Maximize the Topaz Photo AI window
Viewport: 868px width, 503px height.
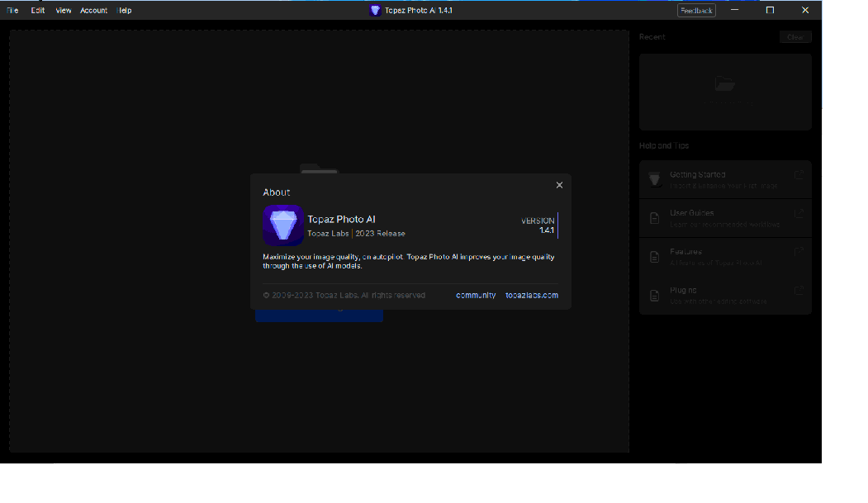coord(770,10)
